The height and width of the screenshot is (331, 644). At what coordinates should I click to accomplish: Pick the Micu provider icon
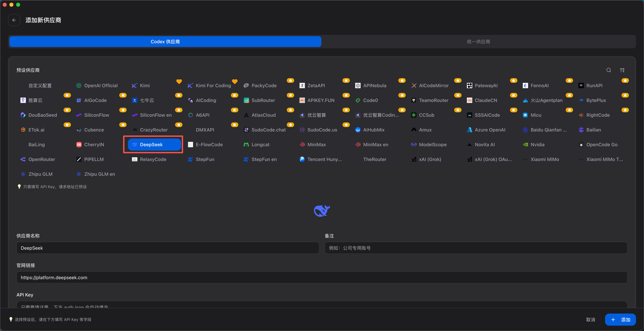525,115
